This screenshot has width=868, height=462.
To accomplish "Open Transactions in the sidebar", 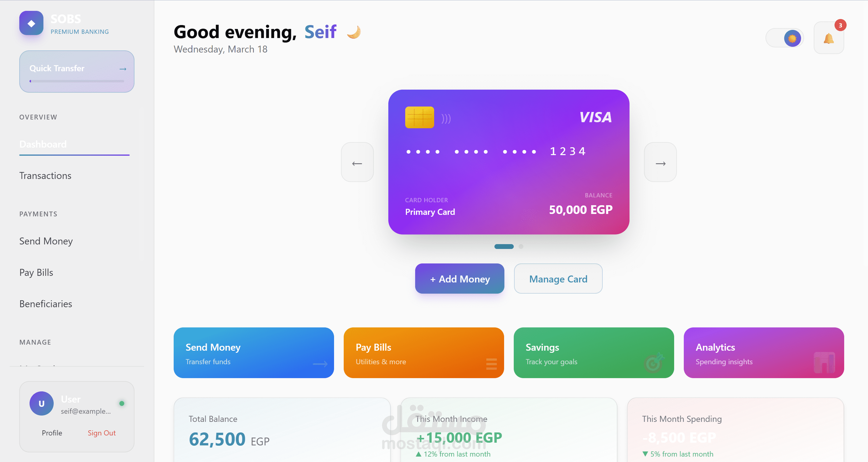I will click(x=45, y=176).
